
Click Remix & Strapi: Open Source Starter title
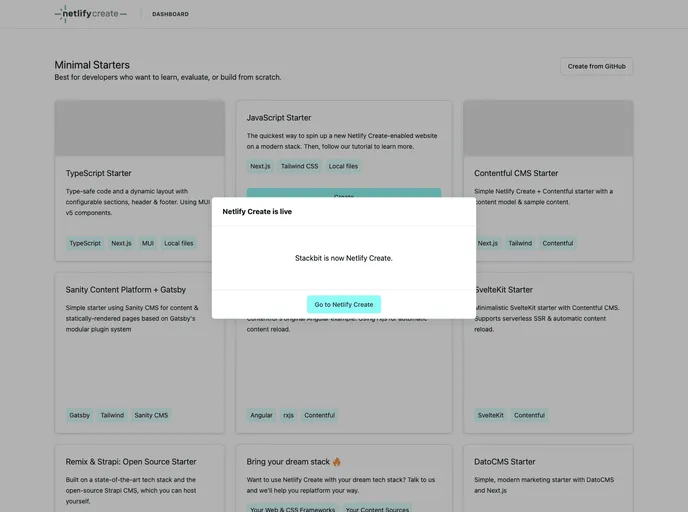click(131, 462)
